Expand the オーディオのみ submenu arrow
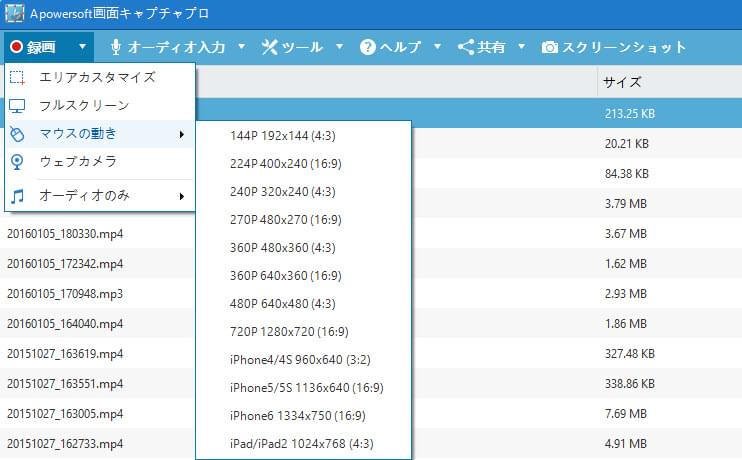742x460 pixels. (x=182, y=196)
